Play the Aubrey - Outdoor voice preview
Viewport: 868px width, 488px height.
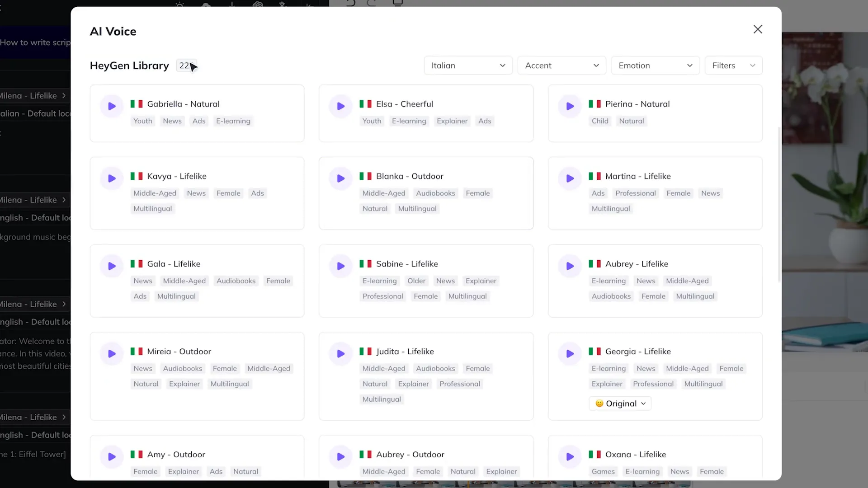pyautogui.click(x=341, y=457)
